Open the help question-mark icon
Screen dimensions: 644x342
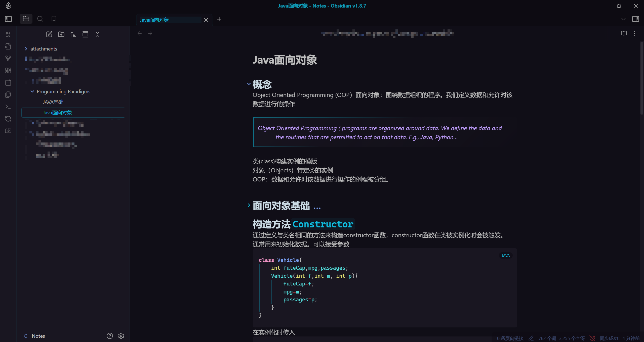click(110, 336)
